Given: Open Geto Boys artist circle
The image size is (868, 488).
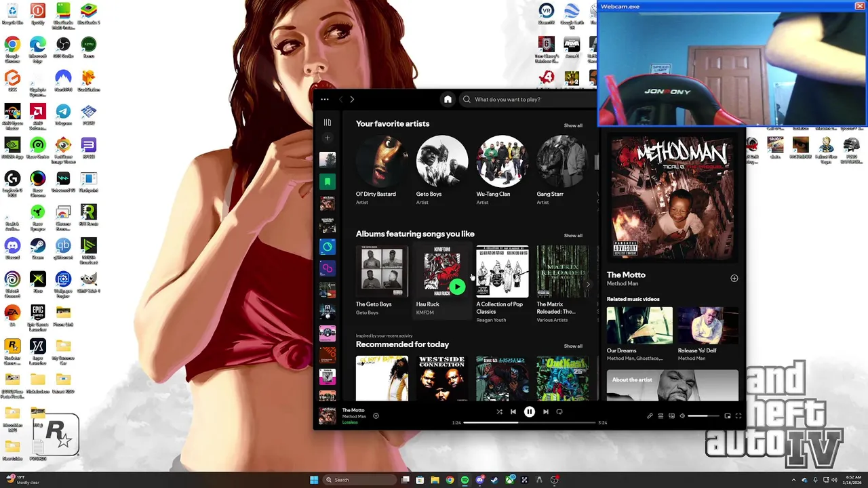Looking at the screenshot, I should pyautogui.click(x=442, y=161).
